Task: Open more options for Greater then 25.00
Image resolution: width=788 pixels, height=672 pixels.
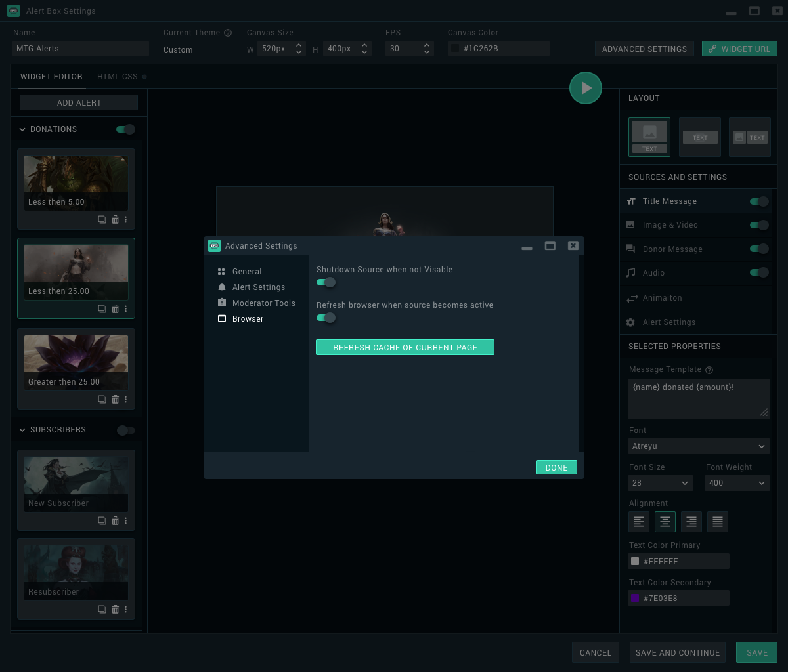Action: [x=125, y=399]
